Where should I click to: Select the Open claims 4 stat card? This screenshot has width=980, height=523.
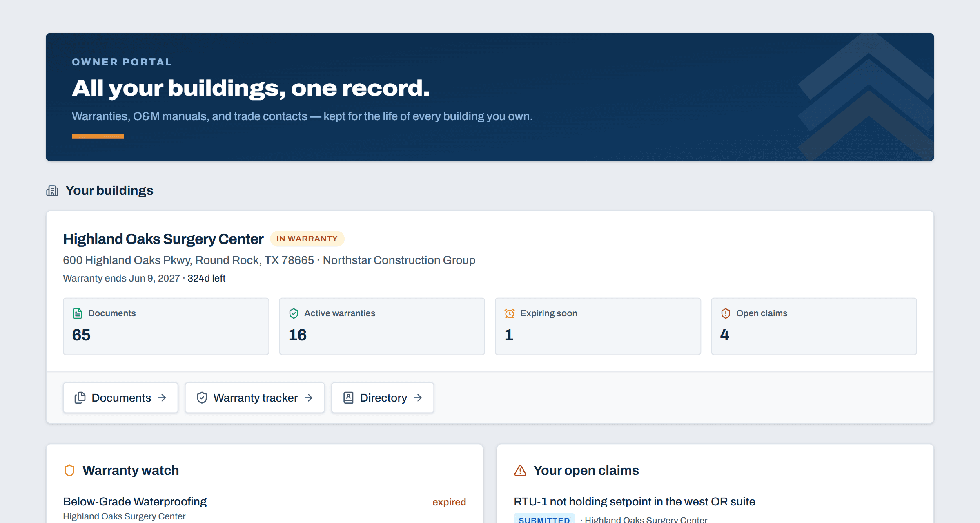[814, 326]
